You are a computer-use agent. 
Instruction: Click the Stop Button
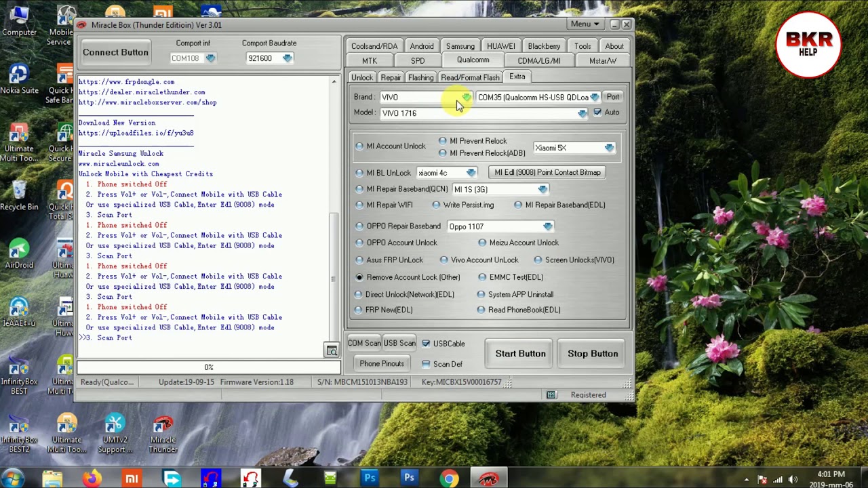(x=593, y=354)
